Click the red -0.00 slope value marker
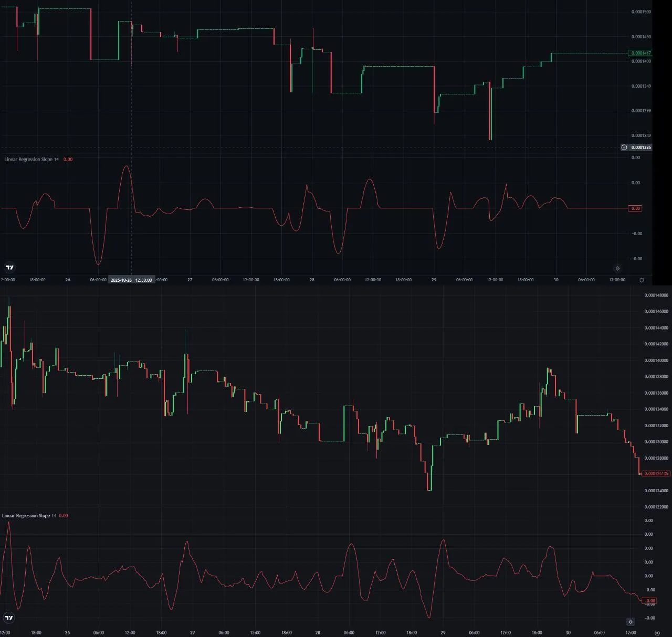Screen dimensions: 672x637 pos(651,601)
